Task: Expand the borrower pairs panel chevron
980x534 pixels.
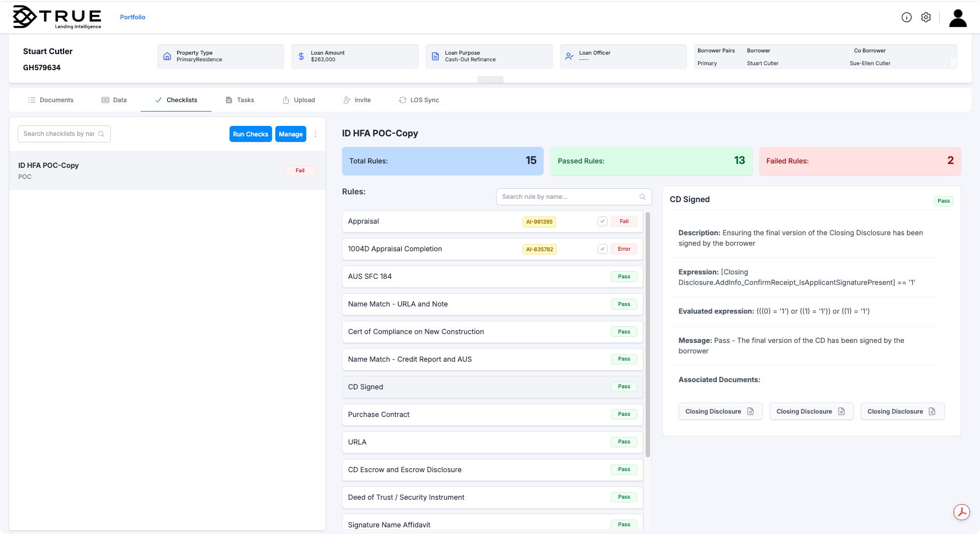Action: [x=954, y=63]
